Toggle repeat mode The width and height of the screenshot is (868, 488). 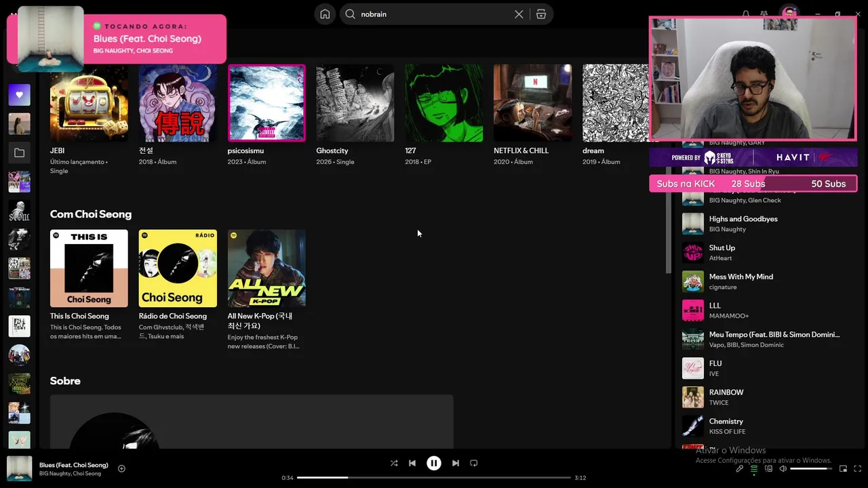(474, 463)
